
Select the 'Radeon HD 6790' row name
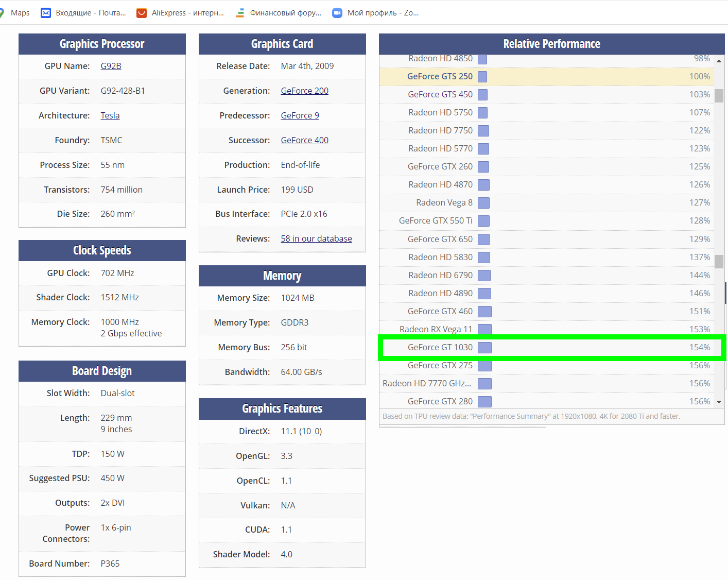(440, 275)
